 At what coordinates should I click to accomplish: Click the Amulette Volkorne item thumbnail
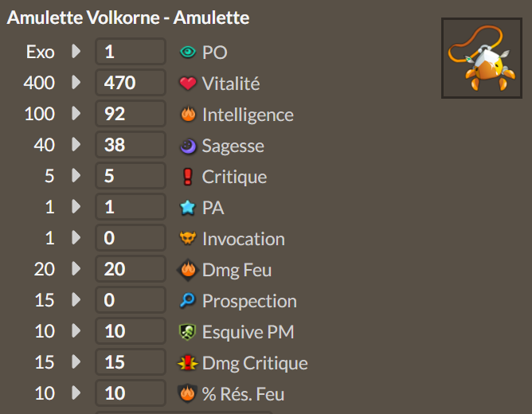point(482,58)
